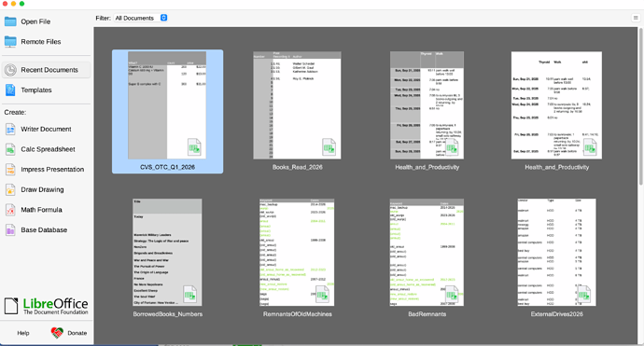Click the Base Database label

click(44, 229)
